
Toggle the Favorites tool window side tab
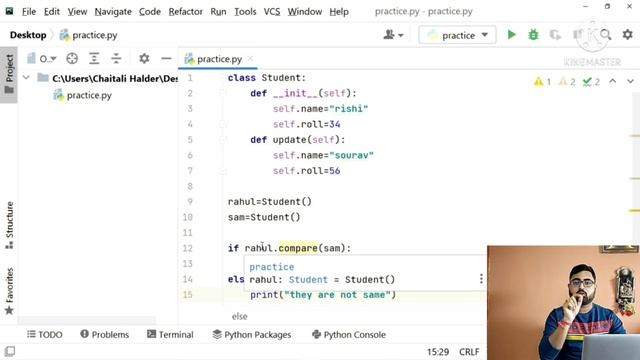click(9, 291)
